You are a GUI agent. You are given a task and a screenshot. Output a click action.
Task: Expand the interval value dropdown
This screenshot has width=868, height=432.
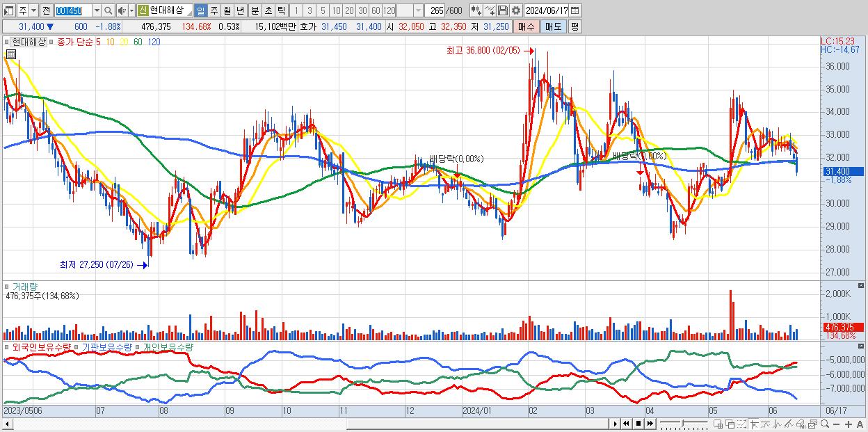tap(418, 10)
